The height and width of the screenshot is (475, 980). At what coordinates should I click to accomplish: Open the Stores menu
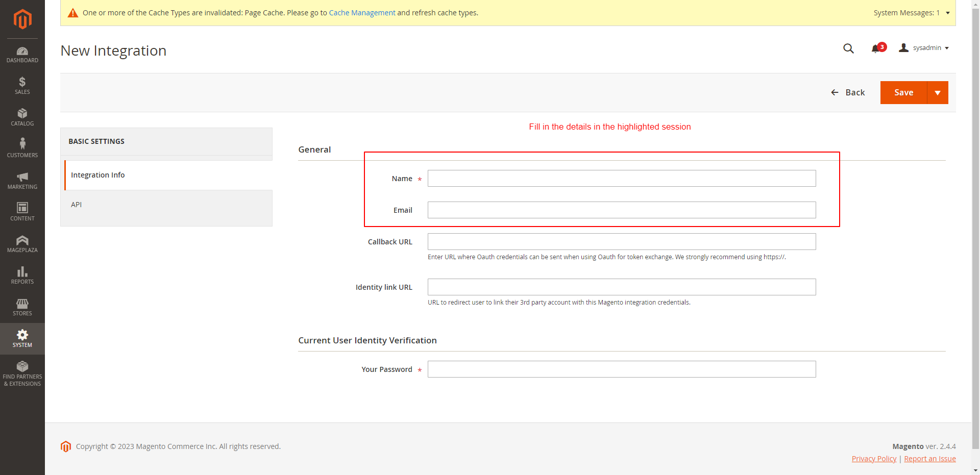click(x=22, y=307)
